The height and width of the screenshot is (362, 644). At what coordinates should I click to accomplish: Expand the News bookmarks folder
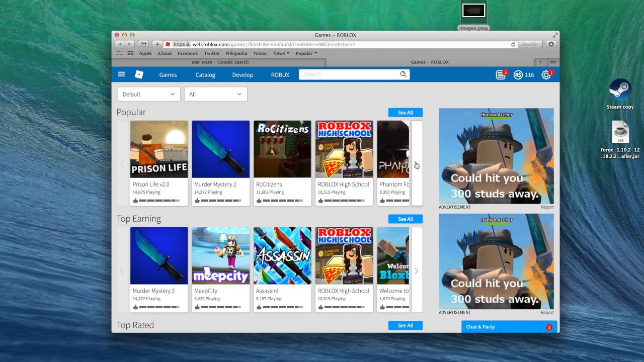[x=281, y=53]
